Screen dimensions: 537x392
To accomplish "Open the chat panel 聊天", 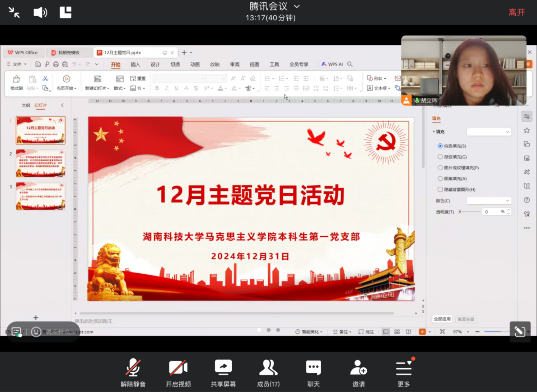I will tap(313, 372).
